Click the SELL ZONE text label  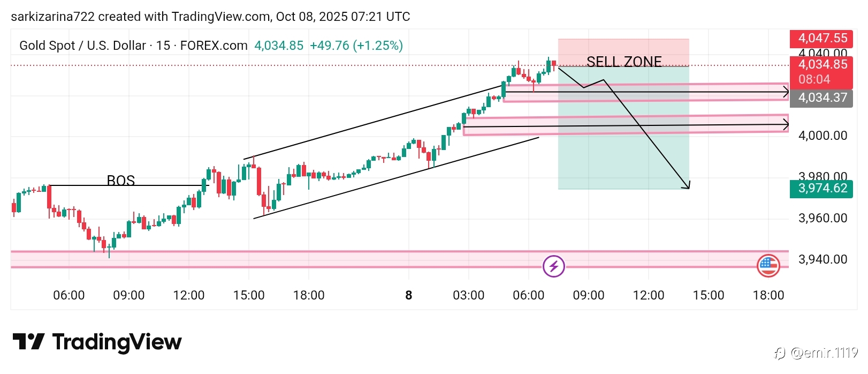[x=624, y=62]
